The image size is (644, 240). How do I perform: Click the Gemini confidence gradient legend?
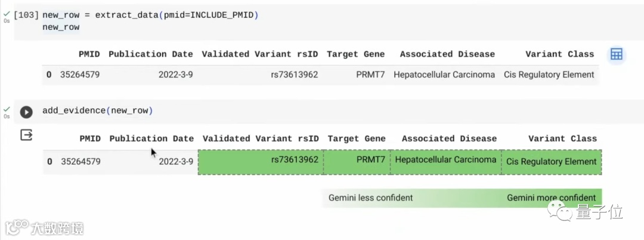point(462,198)
